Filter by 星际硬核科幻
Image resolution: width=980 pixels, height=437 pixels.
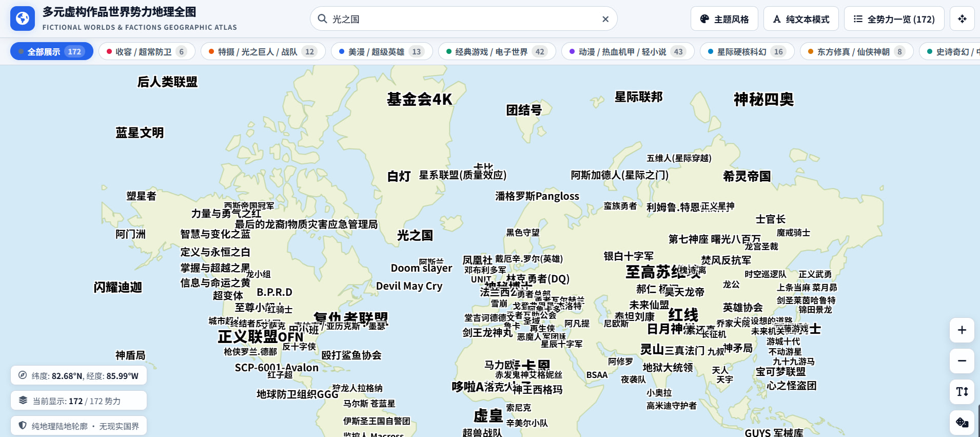(747, 51)
